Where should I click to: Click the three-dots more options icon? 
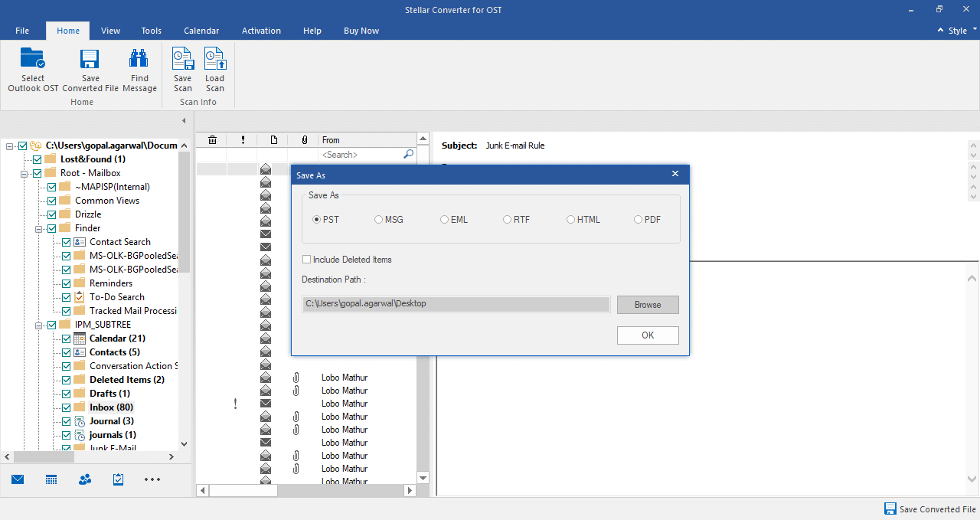[x=152, y=479]
